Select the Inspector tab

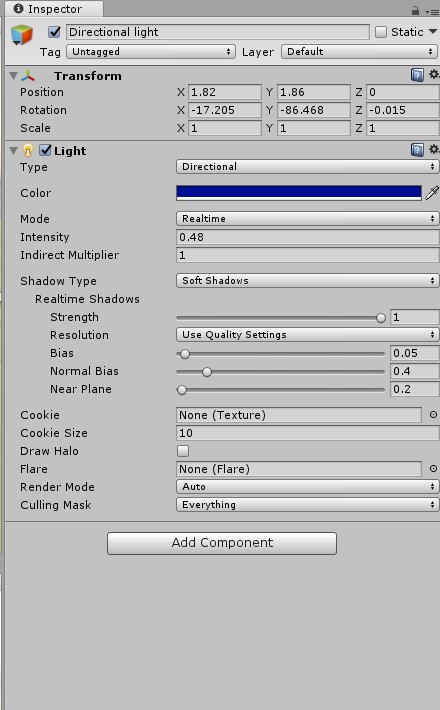[x=53, y=9]
